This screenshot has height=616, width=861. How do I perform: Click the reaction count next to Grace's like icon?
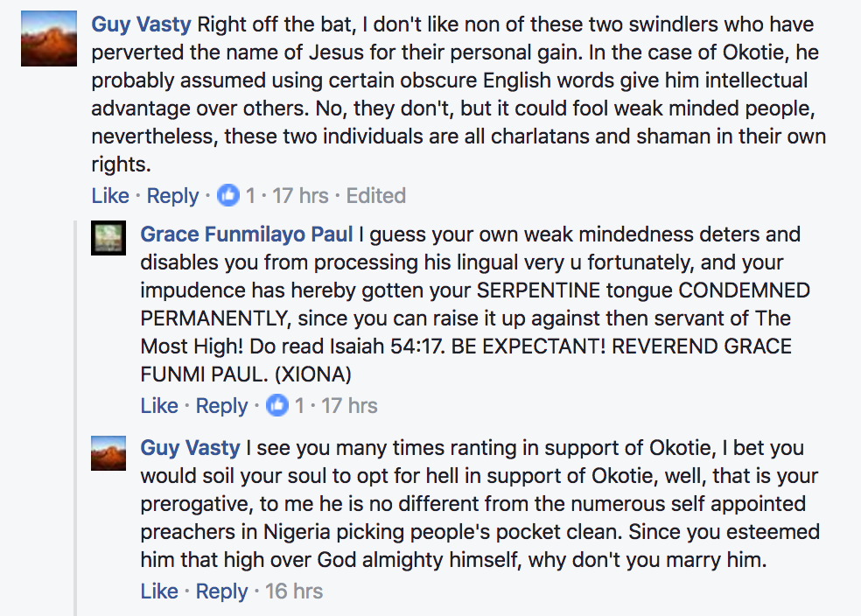(x=297, y=406)
